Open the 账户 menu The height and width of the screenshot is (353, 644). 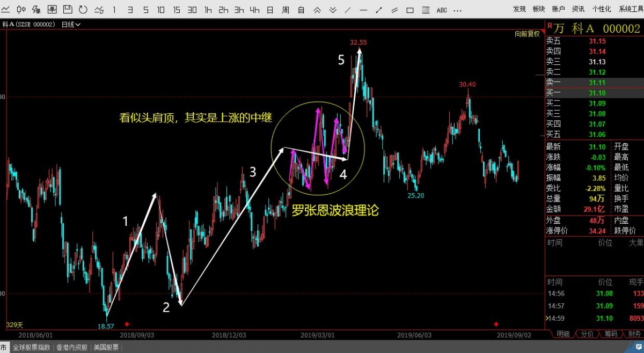(x=558, y=9)
